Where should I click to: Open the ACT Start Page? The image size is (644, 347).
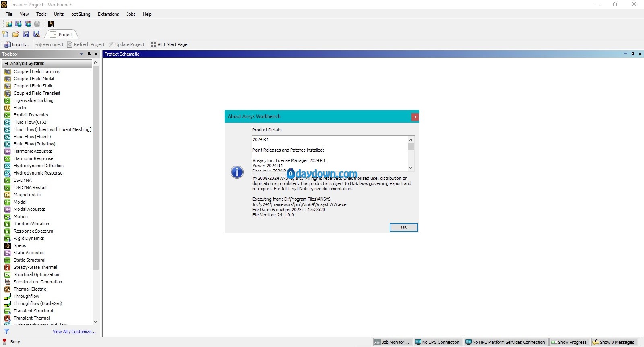pos(169,44)
